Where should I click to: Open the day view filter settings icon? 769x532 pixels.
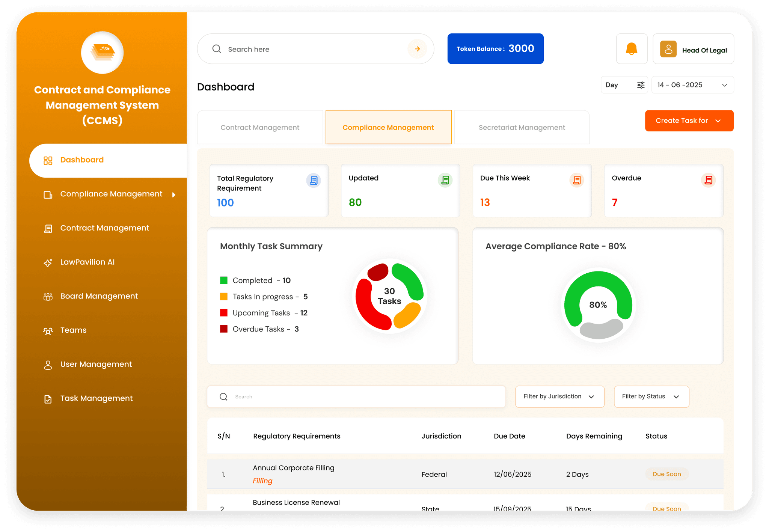[x=640, y=85]
